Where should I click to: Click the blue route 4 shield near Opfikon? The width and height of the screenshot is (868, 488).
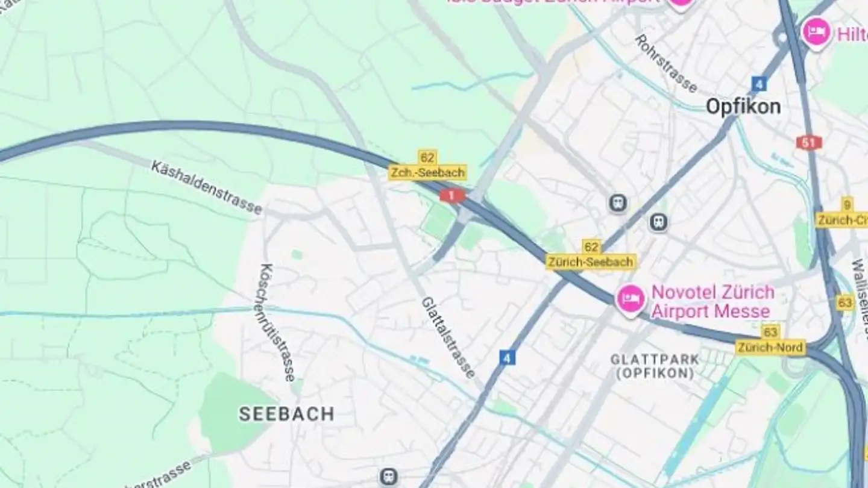click(x=759, y=83)
